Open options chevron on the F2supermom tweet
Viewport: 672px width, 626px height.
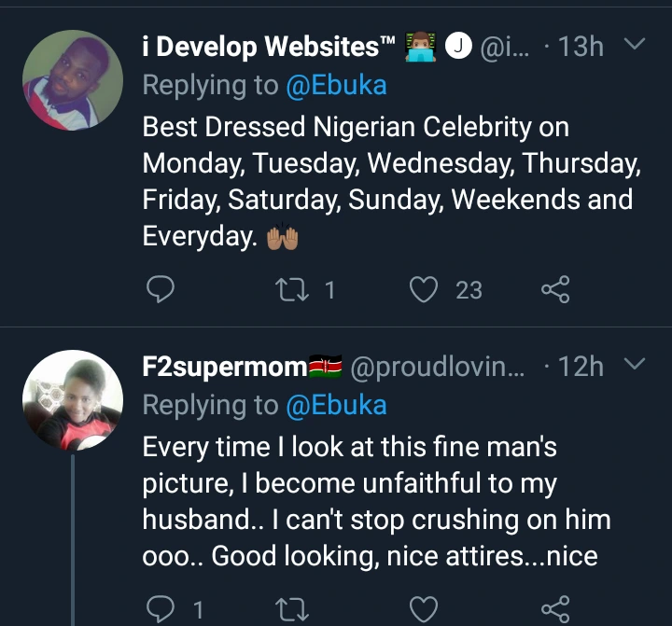point(634,364)
